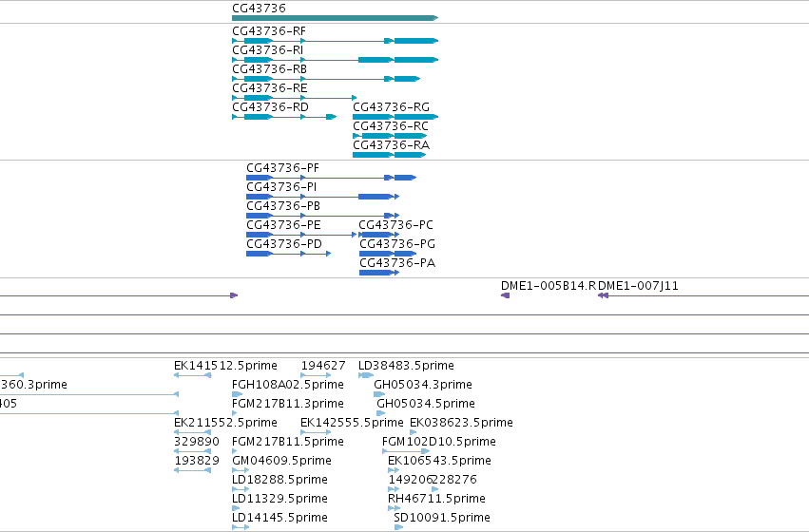
Task: Select the EK038623.5prime EST label
Action: 461,424
